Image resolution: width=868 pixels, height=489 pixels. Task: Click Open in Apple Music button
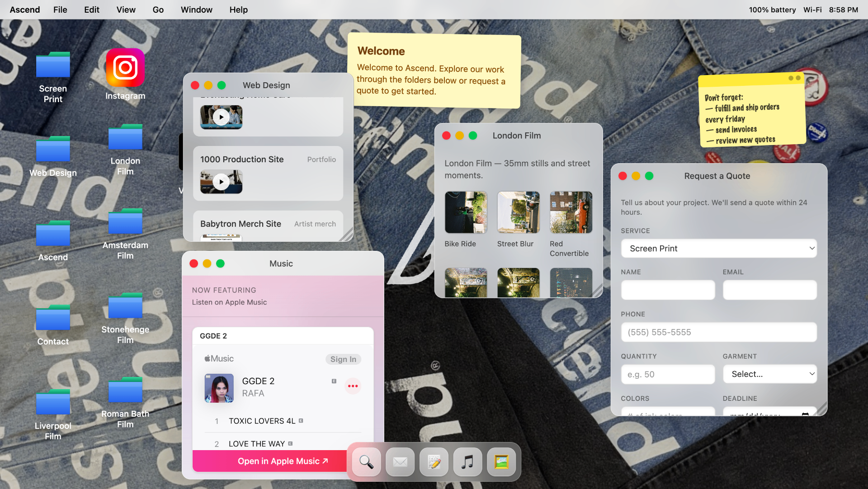pyautogui.click(x=283, y=461)
